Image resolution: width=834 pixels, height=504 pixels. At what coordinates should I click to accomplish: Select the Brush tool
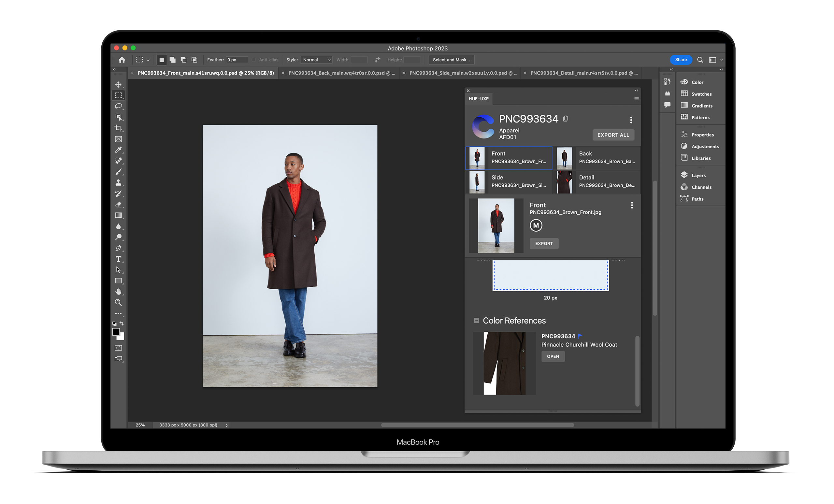119,172
